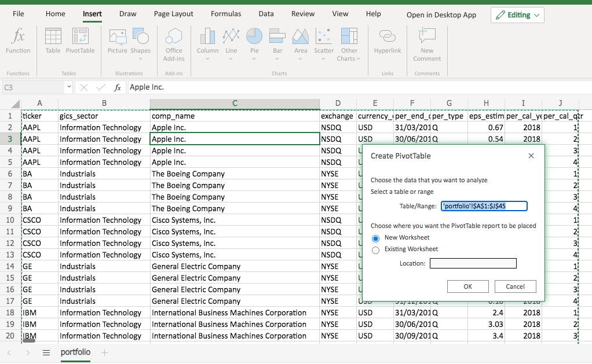Expand the Name Box dropdown arrow
Screen dimensions: 592x364
point(69,87)
